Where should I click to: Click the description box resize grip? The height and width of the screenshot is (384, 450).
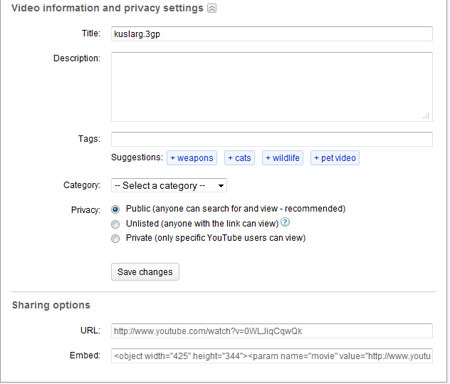[x=426, y=116]
